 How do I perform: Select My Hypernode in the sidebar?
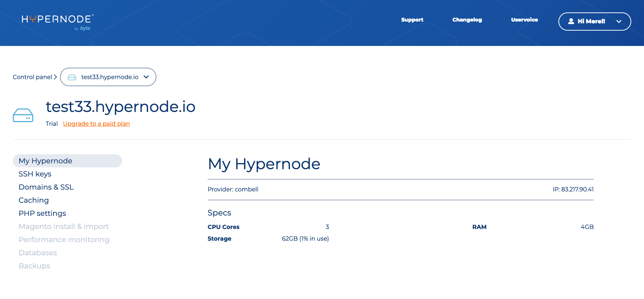coord(67,161)
